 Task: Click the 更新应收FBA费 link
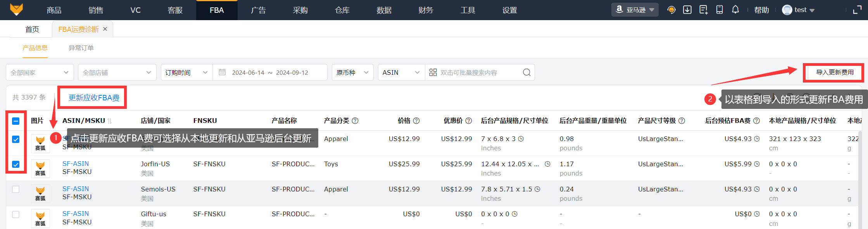click(x=94, y=98)
